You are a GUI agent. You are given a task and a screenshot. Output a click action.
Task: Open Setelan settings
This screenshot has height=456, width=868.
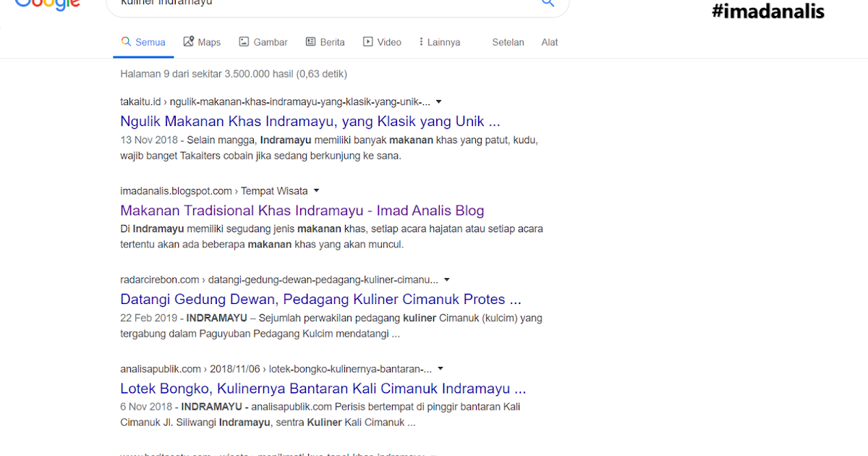(508, 42)
